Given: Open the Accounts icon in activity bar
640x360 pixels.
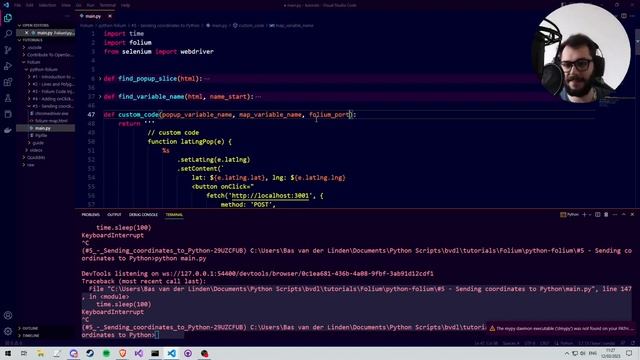Looking at the screenshot, I should (x=8, y=315).
